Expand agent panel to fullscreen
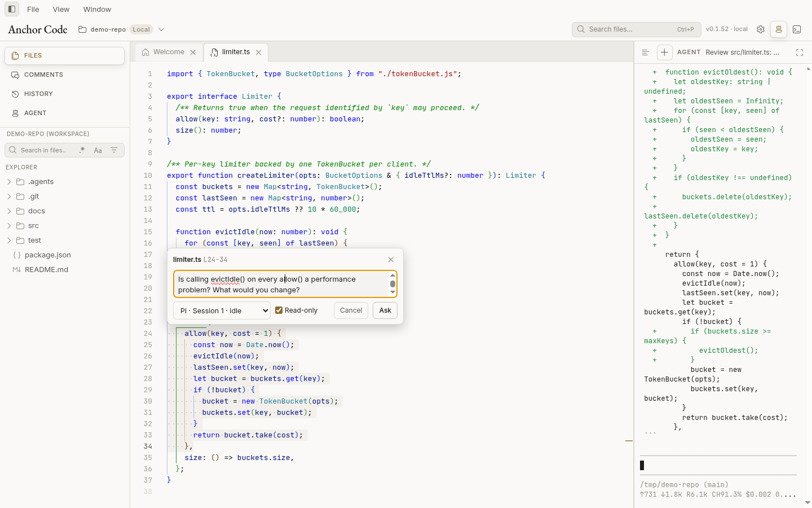This screenshot has width=812, height=508. (800, 52)
